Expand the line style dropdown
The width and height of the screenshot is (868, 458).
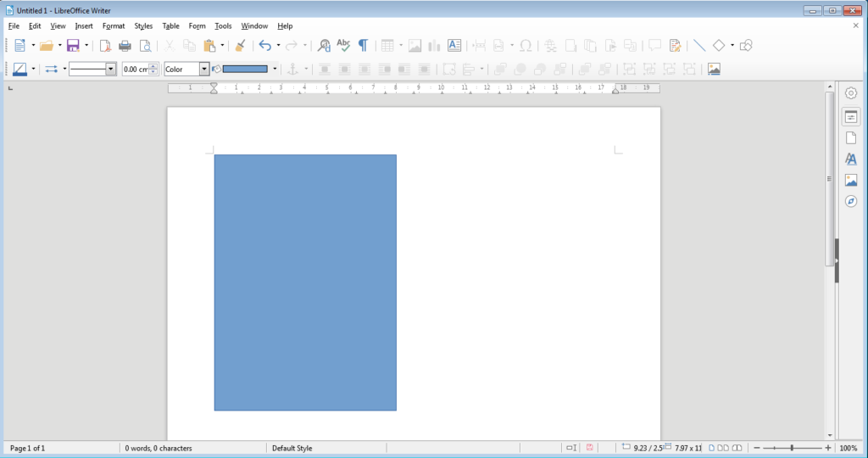111,69
